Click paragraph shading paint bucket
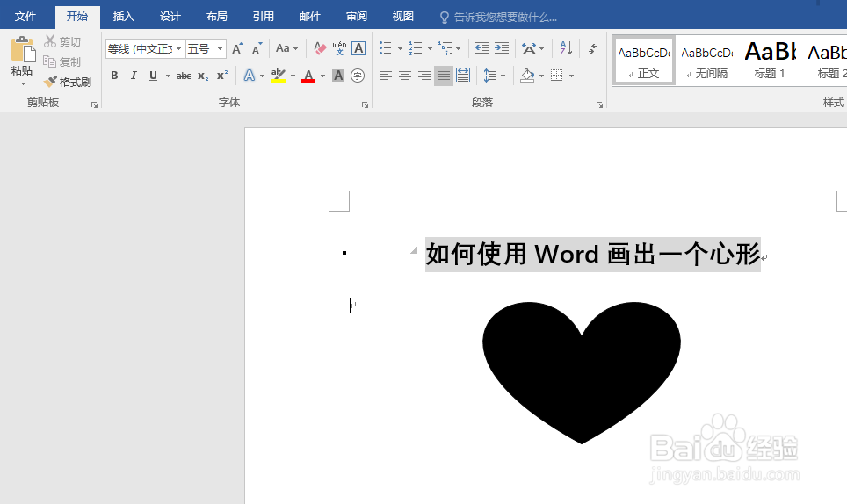 coord(527,76)
